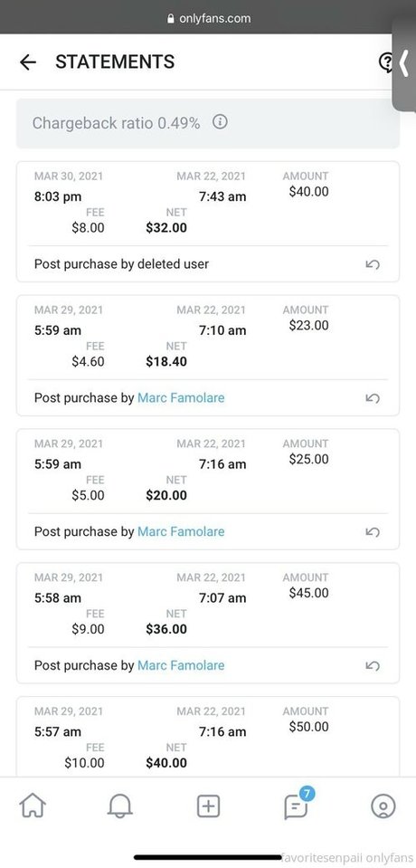Tap the chargeback ratio info icon
The image size is (416, 868).
pyautogui.click(x=220, y=122)
